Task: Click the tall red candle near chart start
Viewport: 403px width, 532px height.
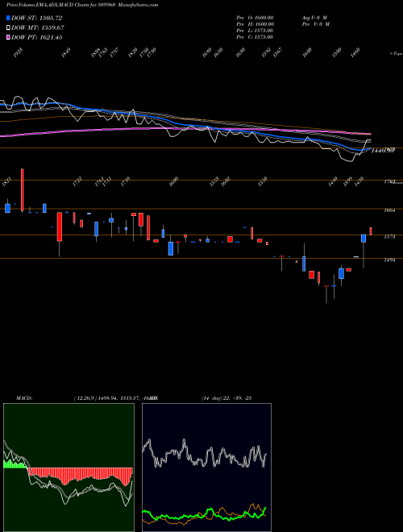Action: 23,190
